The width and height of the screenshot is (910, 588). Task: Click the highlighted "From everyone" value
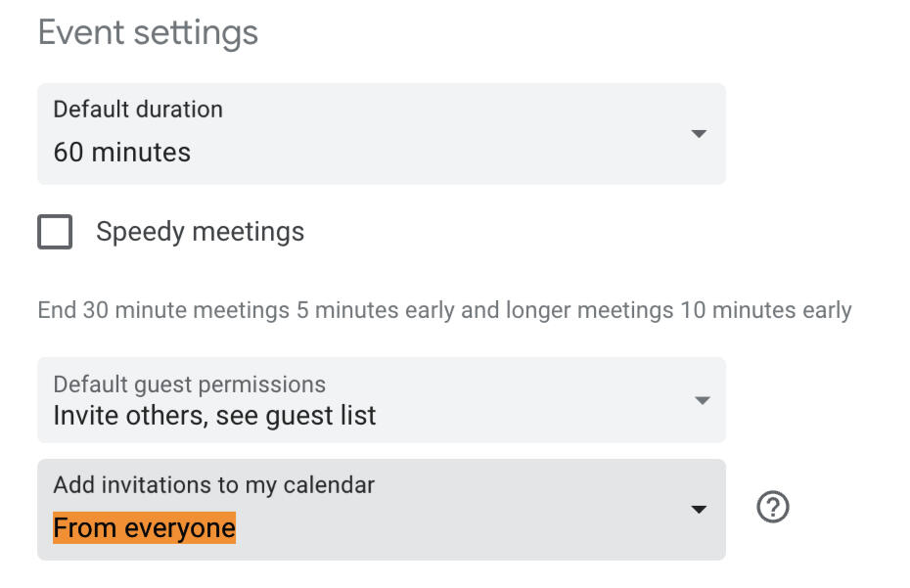coord(144,528)
